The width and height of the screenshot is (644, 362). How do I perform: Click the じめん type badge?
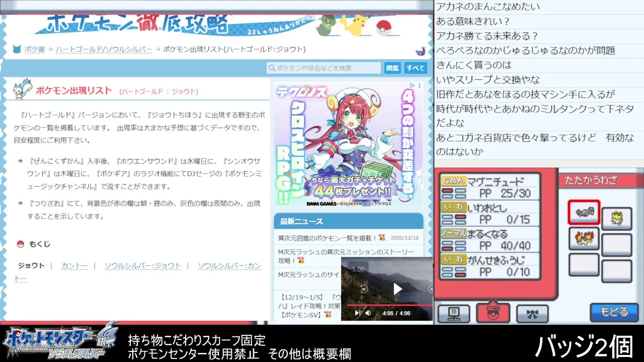454,181
